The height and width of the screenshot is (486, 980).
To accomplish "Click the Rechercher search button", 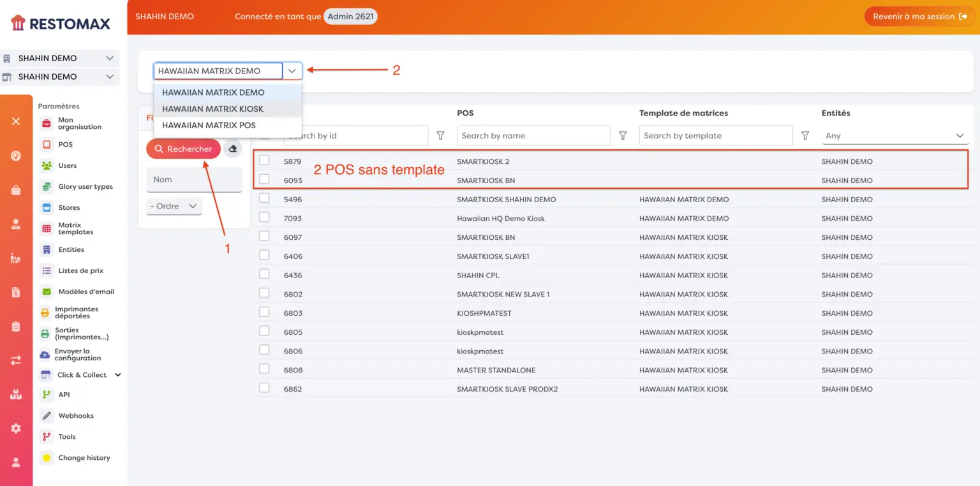I will coord(183,149).
